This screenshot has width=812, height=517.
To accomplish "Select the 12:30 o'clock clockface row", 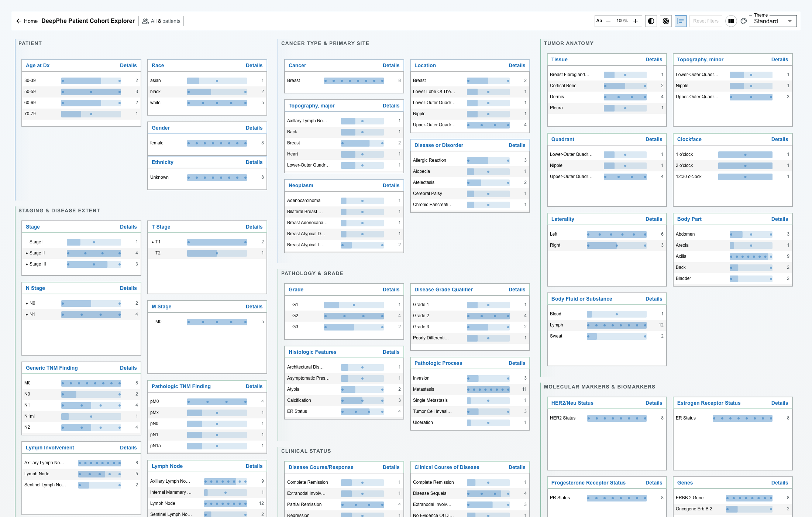I will point(733,177).
